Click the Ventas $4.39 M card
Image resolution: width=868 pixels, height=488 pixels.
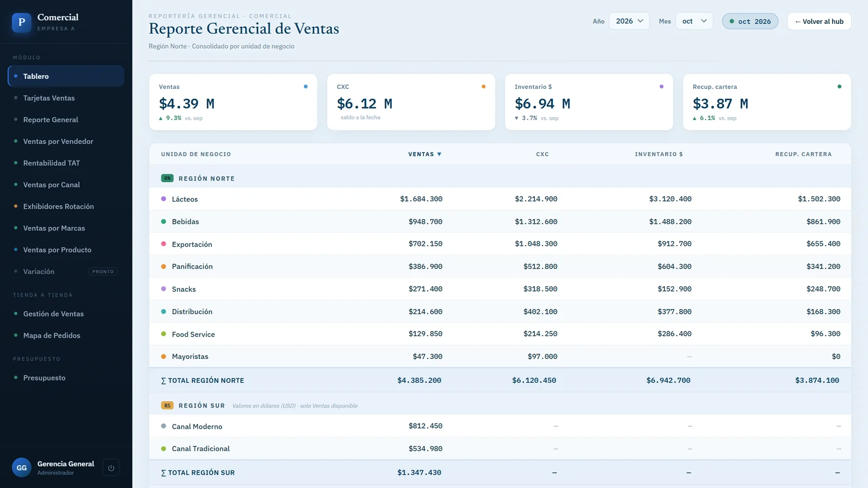point(233,102)
